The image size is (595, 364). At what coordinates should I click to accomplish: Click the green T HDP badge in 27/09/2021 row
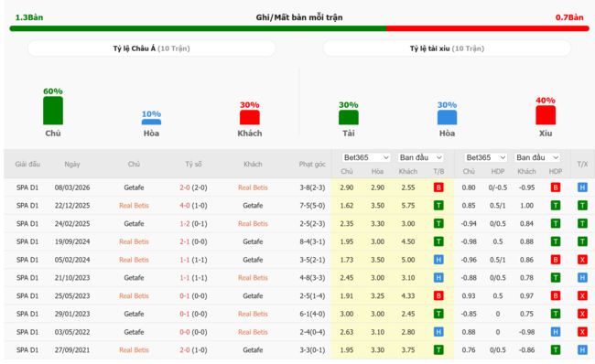coord(556,350)
